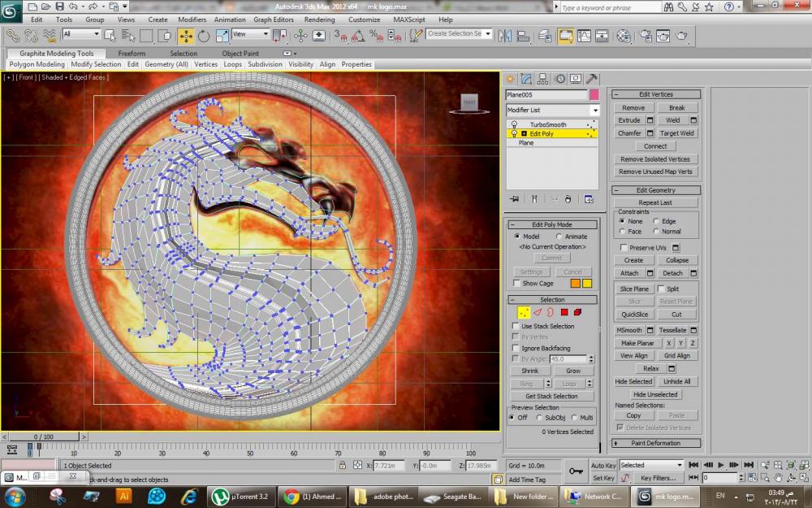
Task: Switch to Polygon sub-object level
Action: click(564, 312)
